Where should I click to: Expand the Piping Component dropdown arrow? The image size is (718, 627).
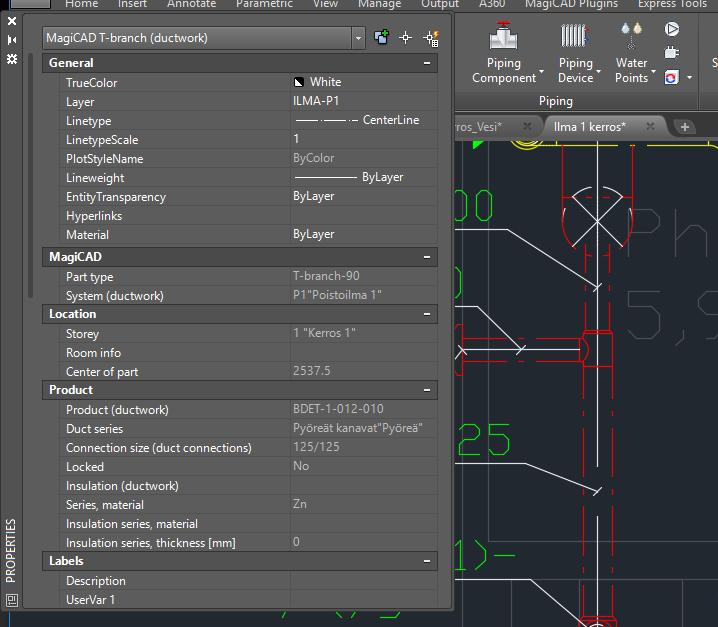coord(542,72)
